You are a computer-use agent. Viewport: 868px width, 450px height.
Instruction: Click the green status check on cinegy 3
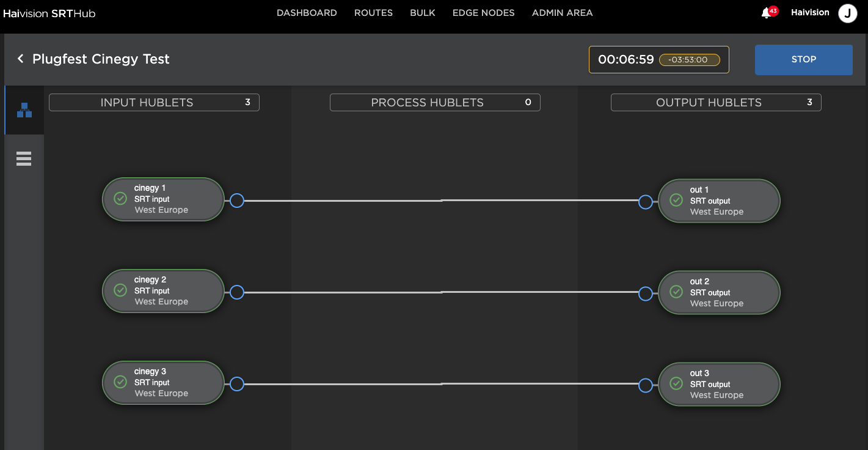pos(120,382)
